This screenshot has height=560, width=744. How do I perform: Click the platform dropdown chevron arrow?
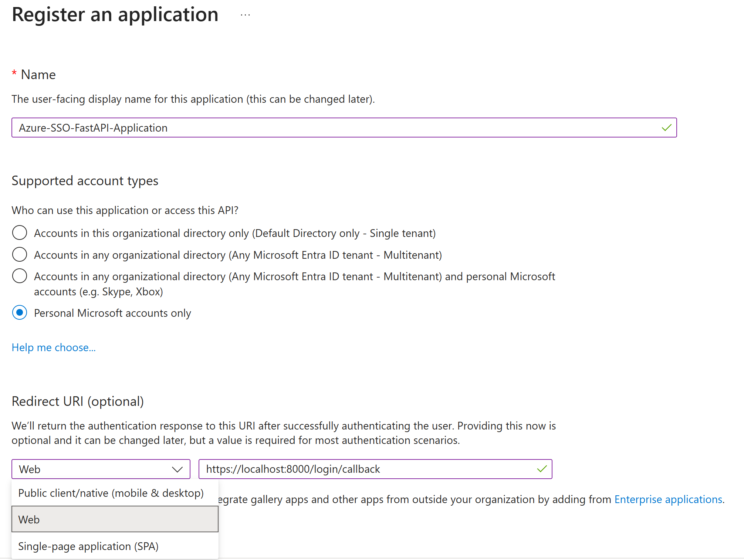(x=177, y=469)
